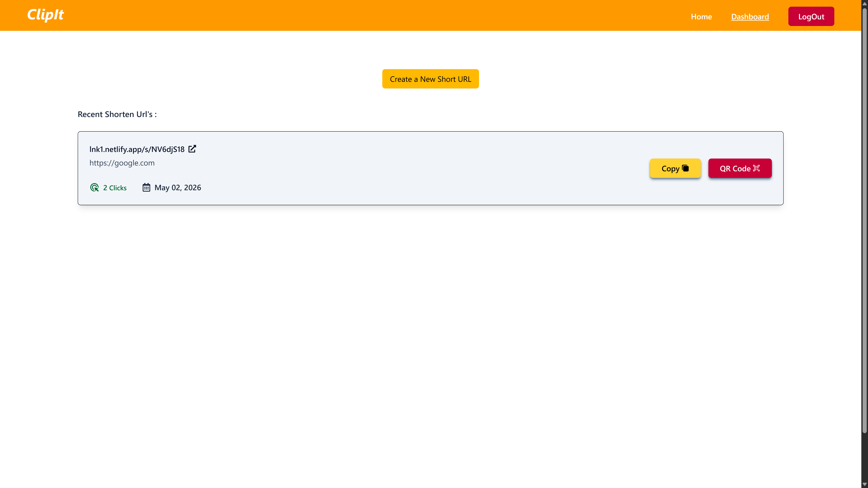Click the Recent Shorten Url's heading
This screenshot has height=488, width=868.
click(117, 115)
